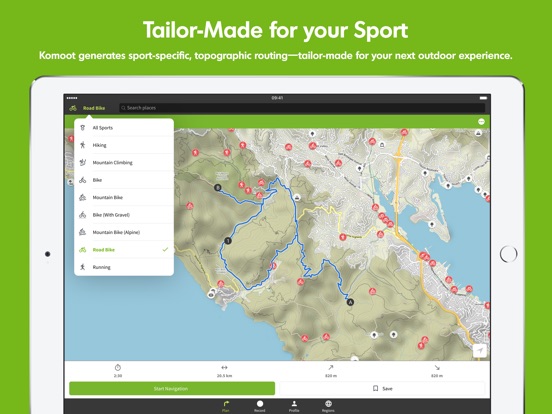Viewport: 552px width, 414px height.
Task: Open the Record tab icon
Action: tap(260, 406)
